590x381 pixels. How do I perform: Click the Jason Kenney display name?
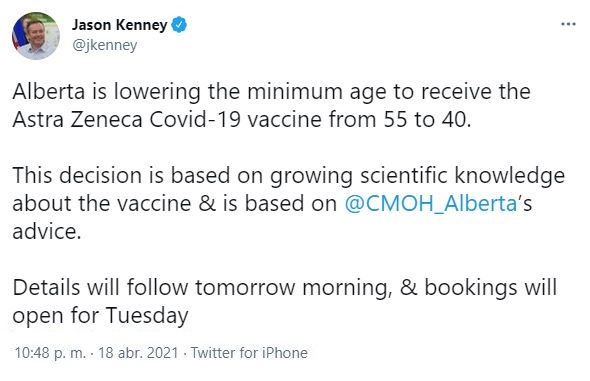coord(120,25)
